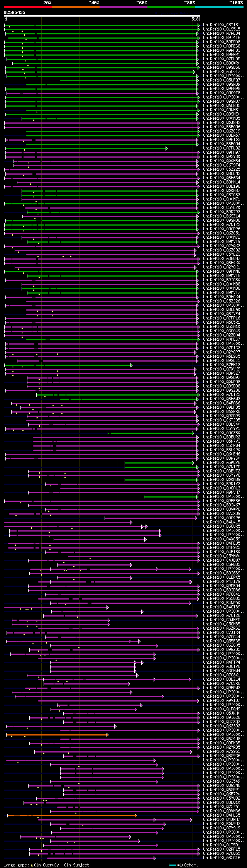The height and width of the screenshot is (868, 247).
Task: Click the UniRef100_A7NTZ2 entry
Action: click(222, 395)
